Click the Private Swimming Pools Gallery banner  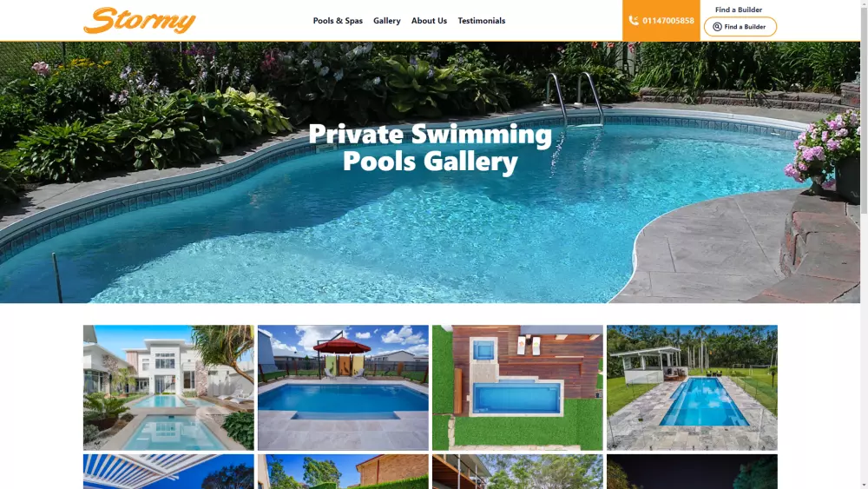point(431,148)
